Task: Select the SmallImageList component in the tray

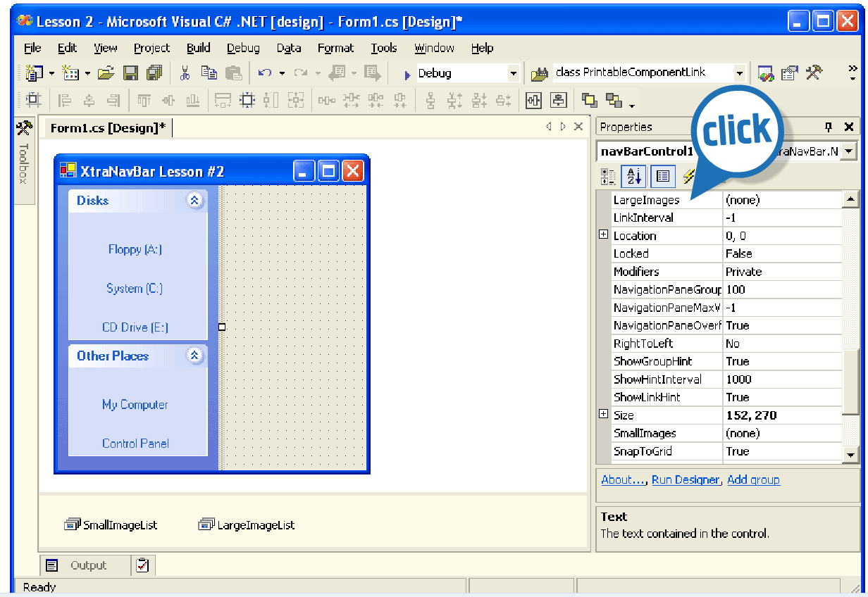Action: tap(111, 524)
